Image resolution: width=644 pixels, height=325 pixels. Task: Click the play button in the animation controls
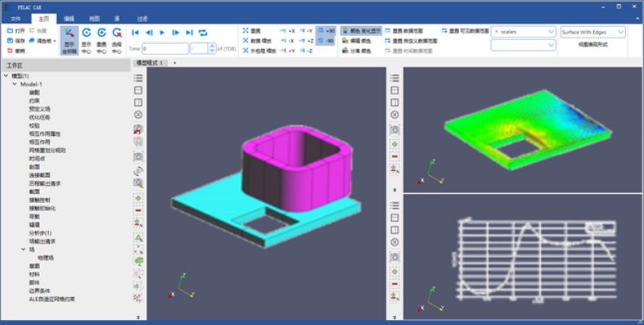click(x=162, y=33)
